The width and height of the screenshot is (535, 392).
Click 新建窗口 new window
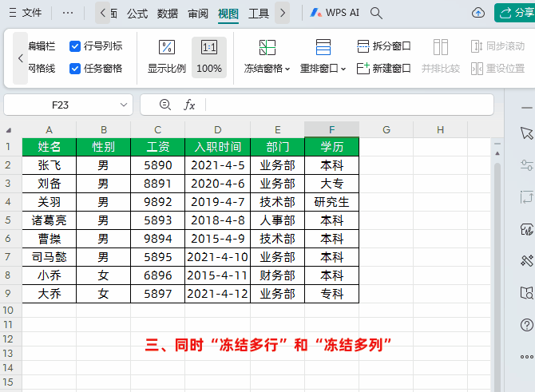click(x=383, y=69)
